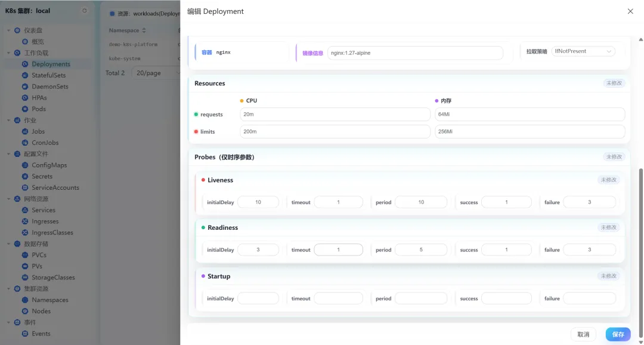The width and height of the screenshot is (644, 345).
Task: Collapse the 作业 tree group
Action: coord(8,121)
